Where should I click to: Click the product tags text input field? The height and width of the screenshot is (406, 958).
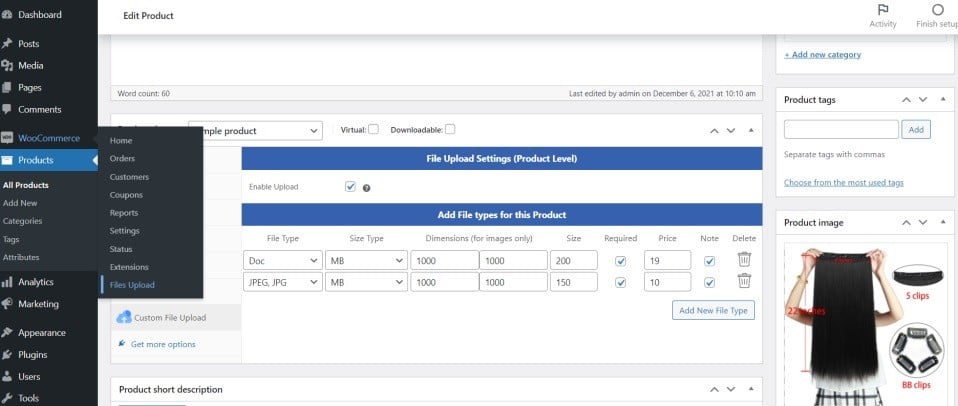(x=841, y=129)
